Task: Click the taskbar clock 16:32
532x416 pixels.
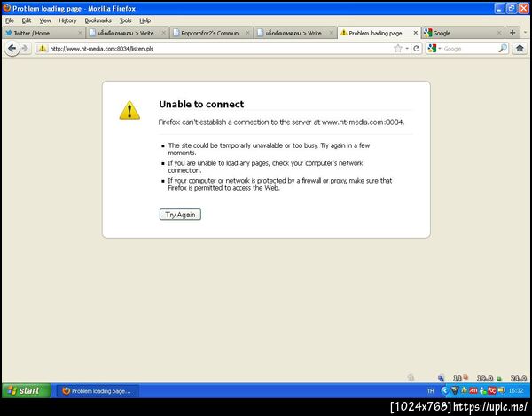Action: 516,391
